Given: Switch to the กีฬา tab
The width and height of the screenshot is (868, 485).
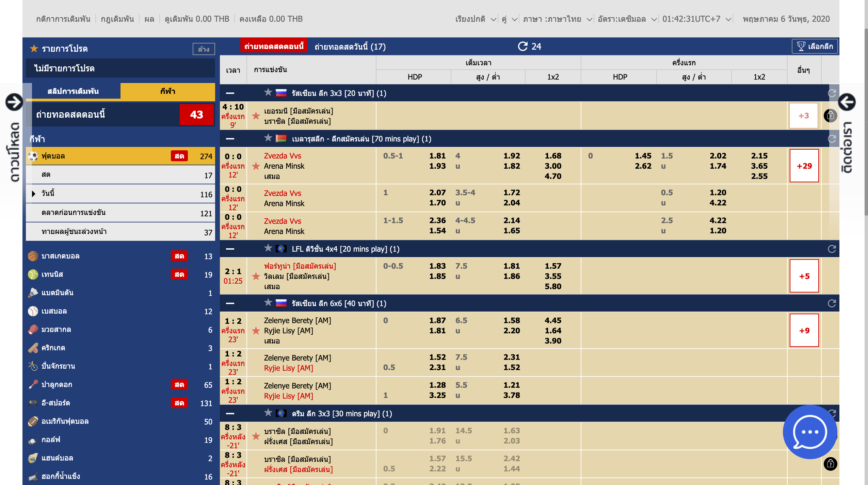Looking at the screenshot, I should 167,91.
